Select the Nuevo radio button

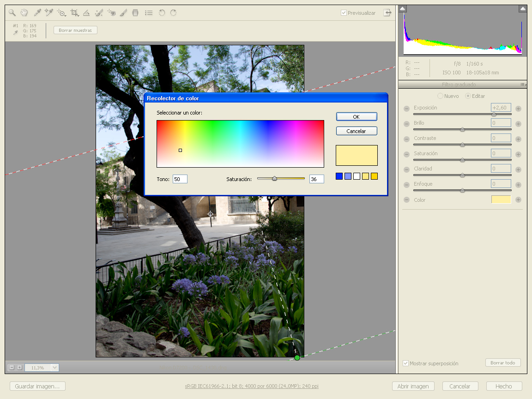pyautogui.click(x=440, y=96)
